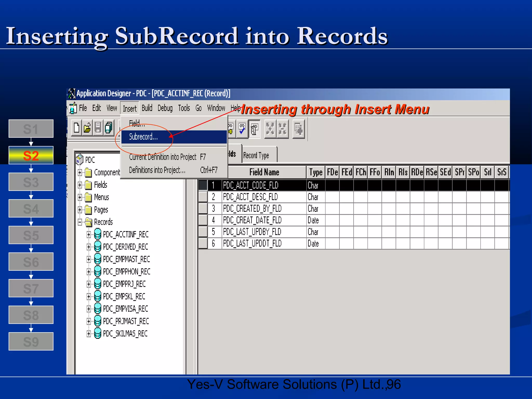This screenshot has width=532, height=399.
Task: Select the PDC_ACCT_CODE_FLD field cell
Action: point(264,185)
